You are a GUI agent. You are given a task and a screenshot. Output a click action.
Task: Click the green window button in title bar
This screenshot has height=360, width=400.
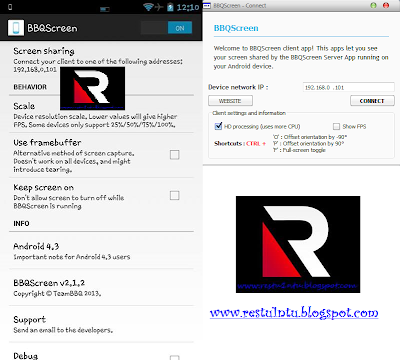(373, 5)
